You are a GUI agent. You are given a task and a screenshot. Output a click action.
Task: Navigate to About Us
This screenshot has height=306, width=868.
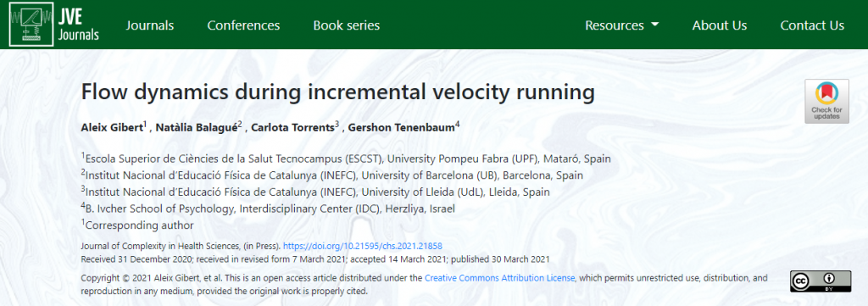(x=719, y=25)
